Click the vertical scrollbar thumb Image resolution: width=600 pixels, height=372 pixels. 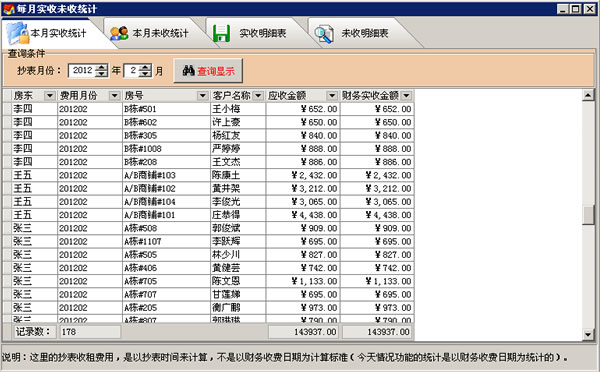588,215
